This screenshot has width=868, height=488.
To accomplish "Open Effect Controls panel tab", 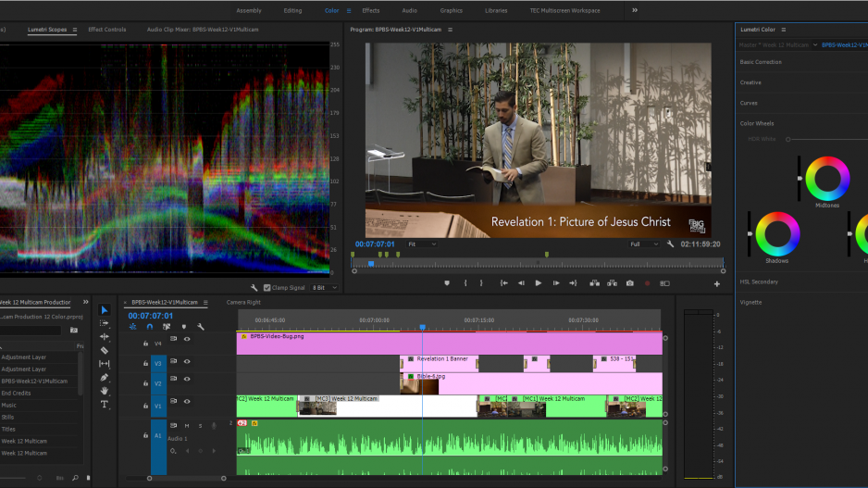I will pos(106,30).
